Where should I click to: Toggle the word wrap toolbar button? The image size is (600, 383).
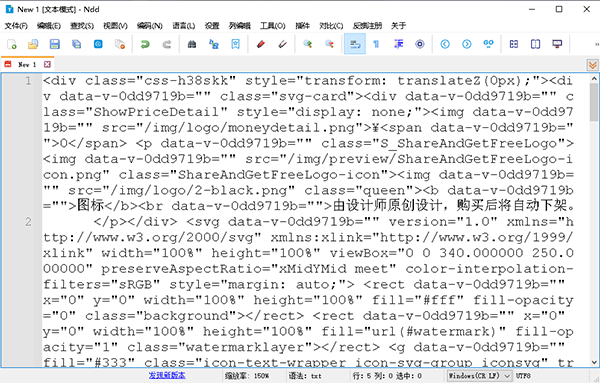tap(355, 44)
